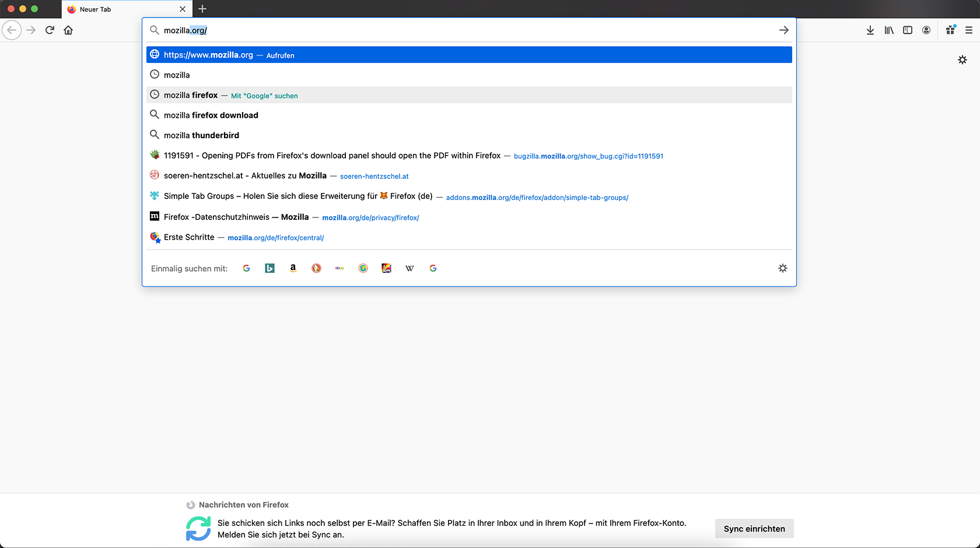Open Erste Schritte result
Image resolution: width=980 pixels, height=548 pixels.
tap(469, 237)
